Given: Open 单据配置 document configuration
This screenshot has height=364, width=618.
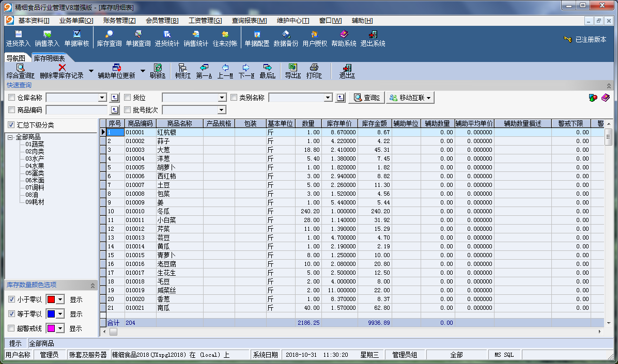Looking at the screenshot, I should tap(257, 39).
